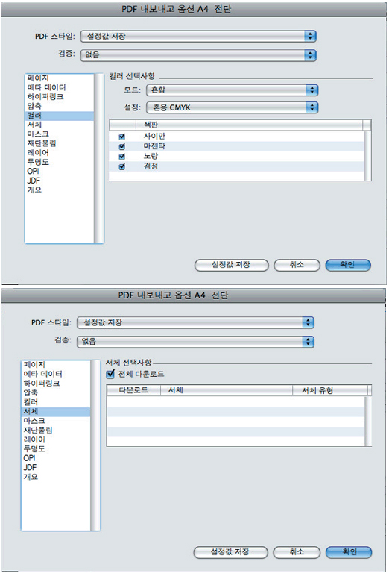Click 확인 button in upper dialog
The width and height of the screenshot is (392, 582).
[348, 265]
